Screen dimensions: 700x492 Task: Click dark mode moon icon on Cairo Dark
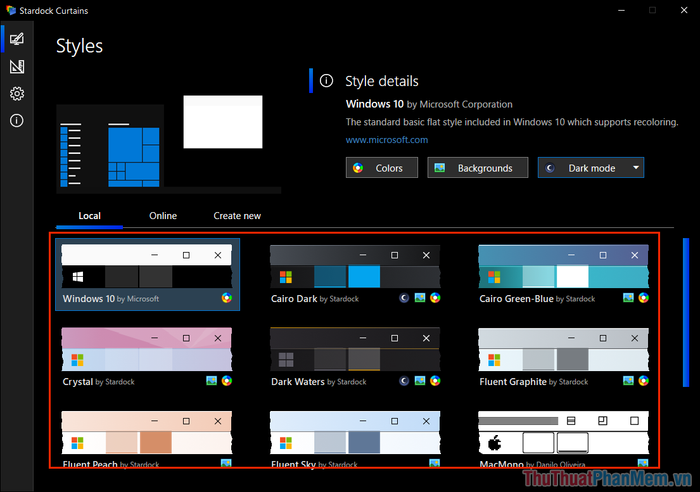[404, 298]
